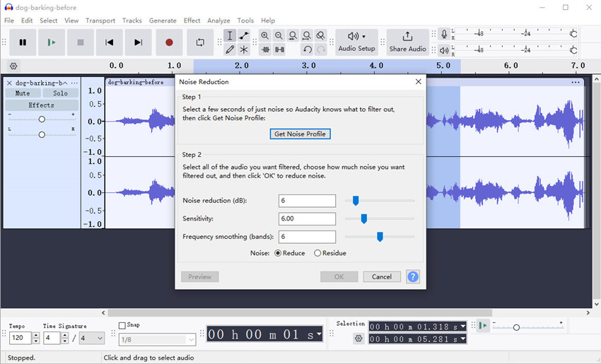This screenshot has width=601, height=364.
Task: Open the snap 1/8 dropdown
Action: (192, 339)
